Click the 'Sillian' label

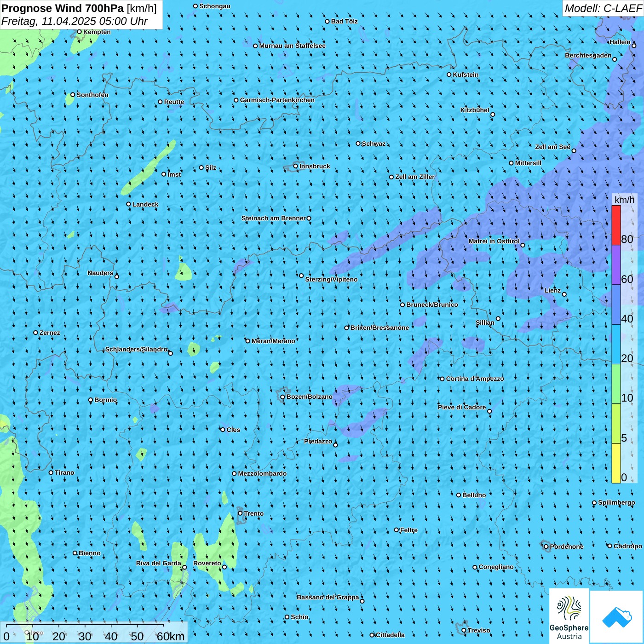(485, 322)
